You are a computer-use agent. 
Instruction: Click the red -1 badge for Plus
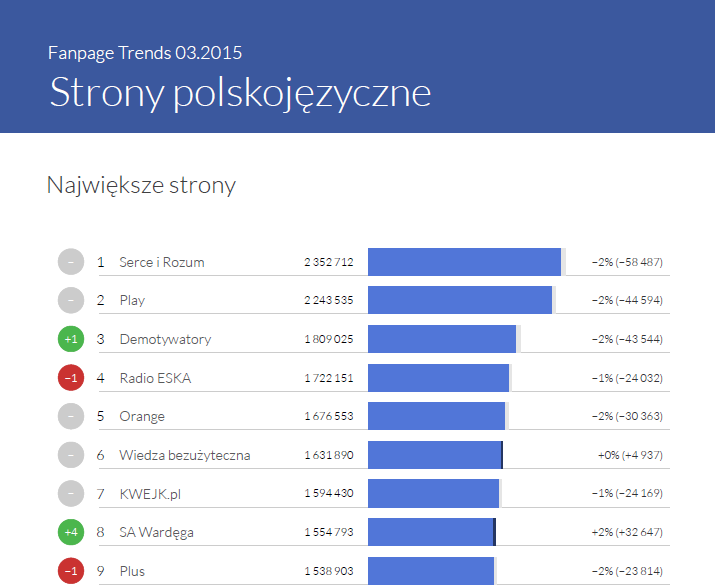70,570
